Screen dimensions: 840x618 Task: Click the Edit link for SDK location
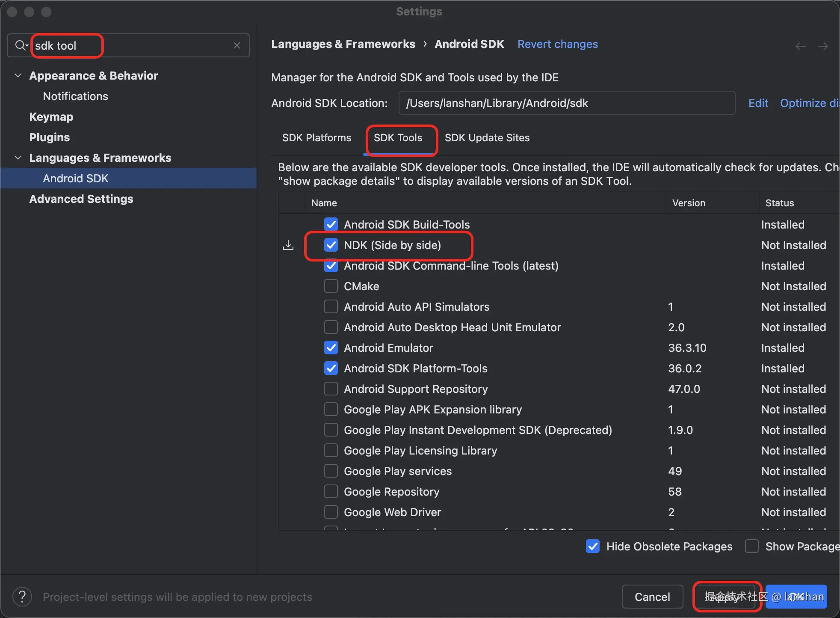[758, 103]
